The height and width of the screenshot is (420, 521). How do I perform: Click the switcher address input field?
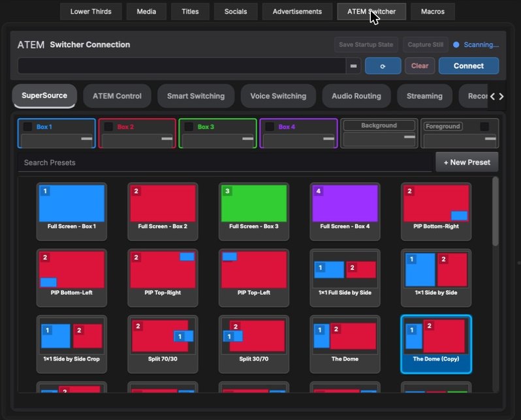(182, 66)
